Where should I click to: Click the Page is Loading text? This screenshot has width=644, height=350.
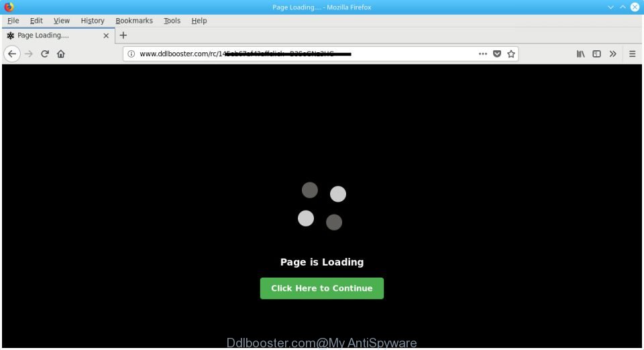321,261
